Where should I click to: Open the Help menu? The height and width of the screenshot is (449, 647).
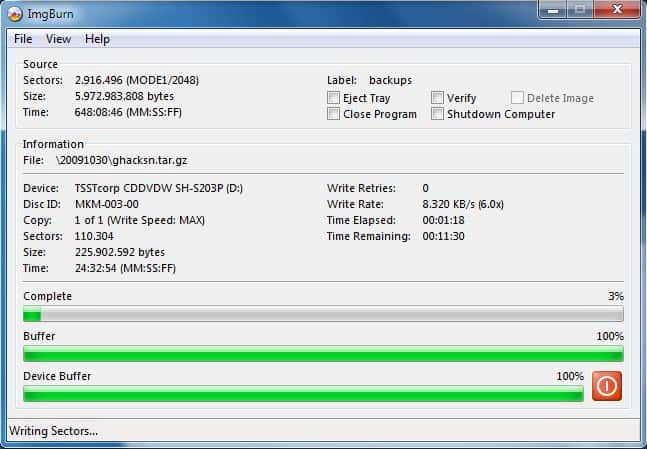tap(97, 39)
